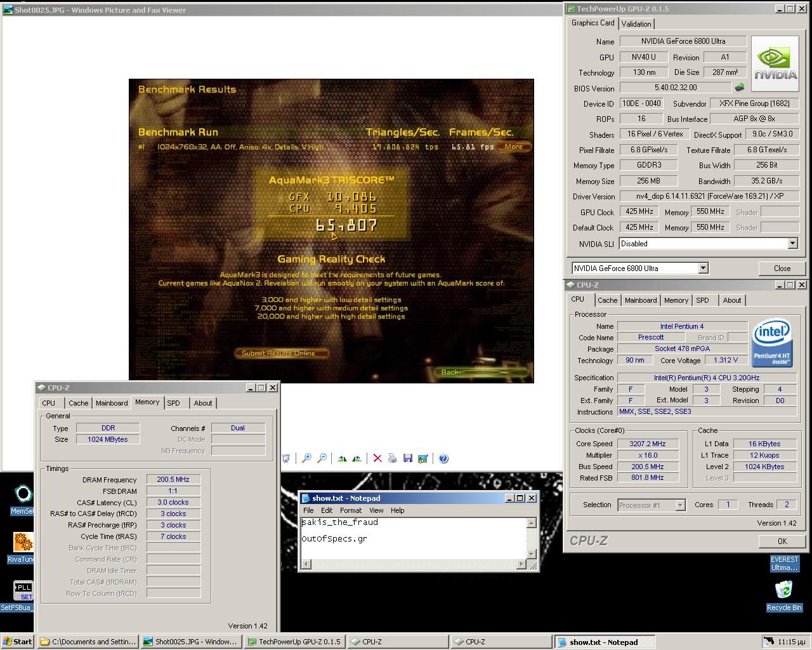Open picture for editing
This screenshot has width=812, height=650.
coord(423,458)
